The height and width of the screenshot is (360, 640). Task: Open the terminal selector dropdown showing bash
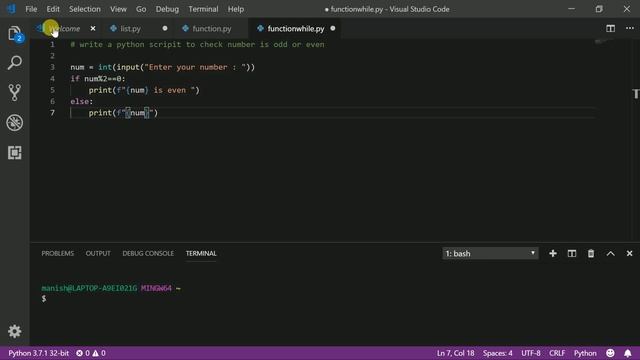490,253
